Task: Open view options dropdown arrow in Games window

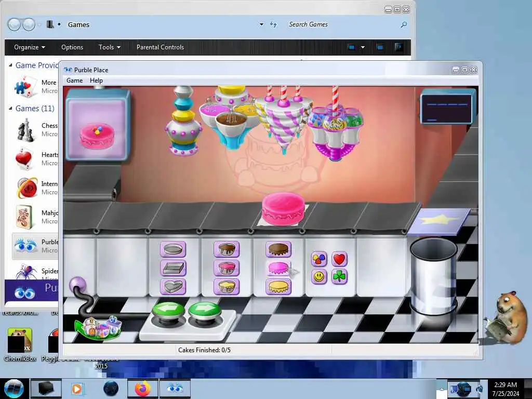Action: point(363,47)
